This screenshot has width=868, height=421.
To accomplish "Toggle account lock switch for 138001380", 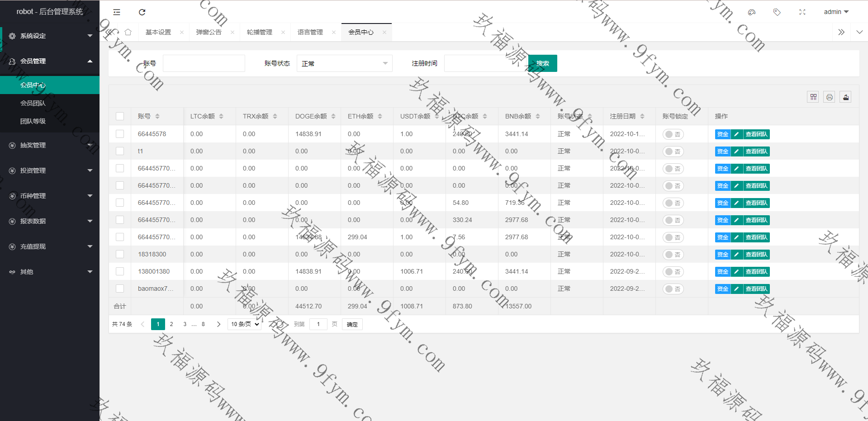I will pos(673,272).
